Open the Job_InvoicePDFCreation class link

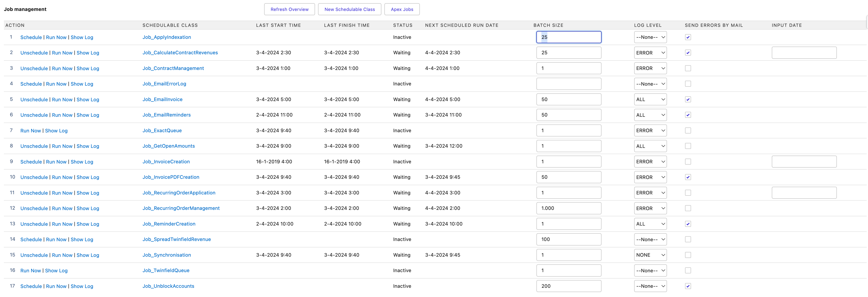click(x=171, y=177)
